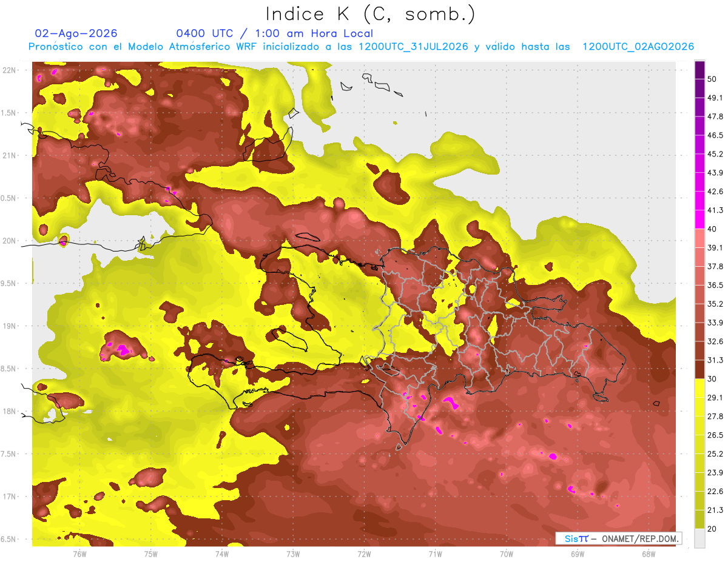Click the '72W' longitude label

(x=364, y=554)
